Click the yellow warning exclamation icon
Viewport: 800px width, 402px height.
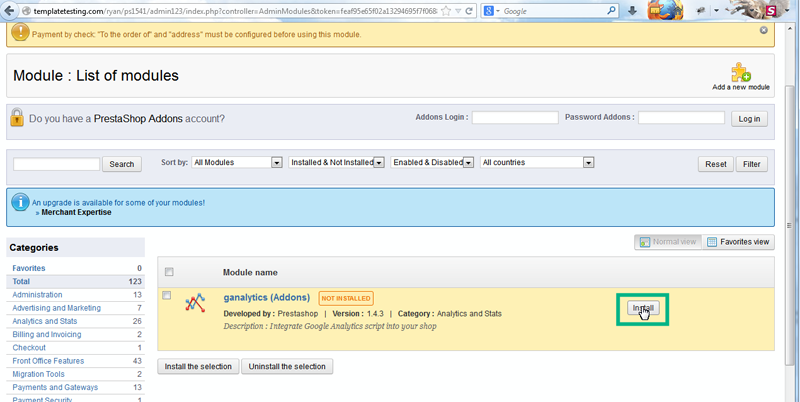click(x=20, y=33)
